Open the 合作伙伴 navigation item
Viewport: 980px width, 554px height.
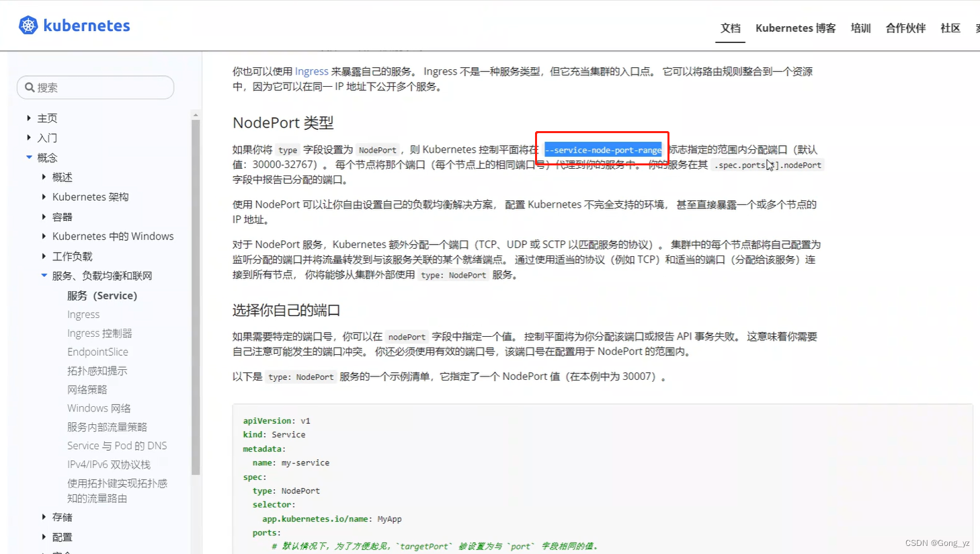905,28
